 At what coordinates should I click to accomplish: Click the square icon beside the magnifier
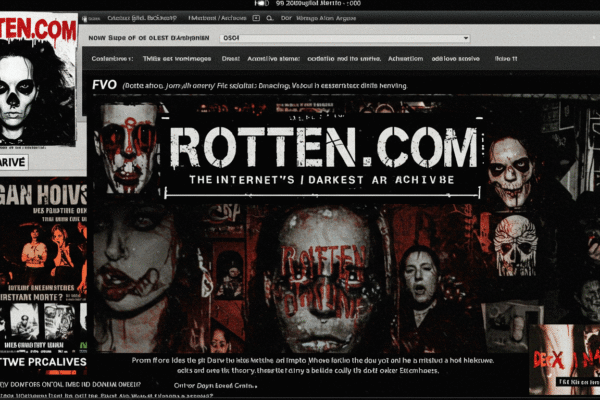point(256,18)
